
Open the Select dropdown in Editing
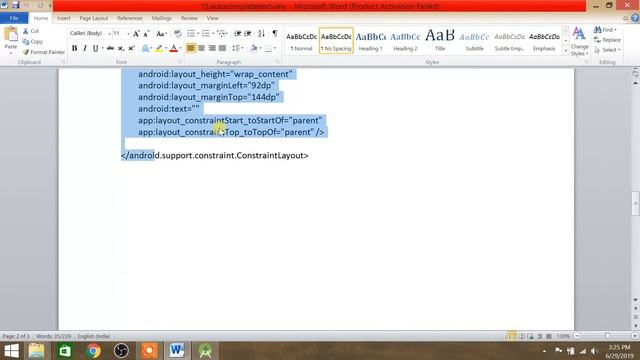607,50
